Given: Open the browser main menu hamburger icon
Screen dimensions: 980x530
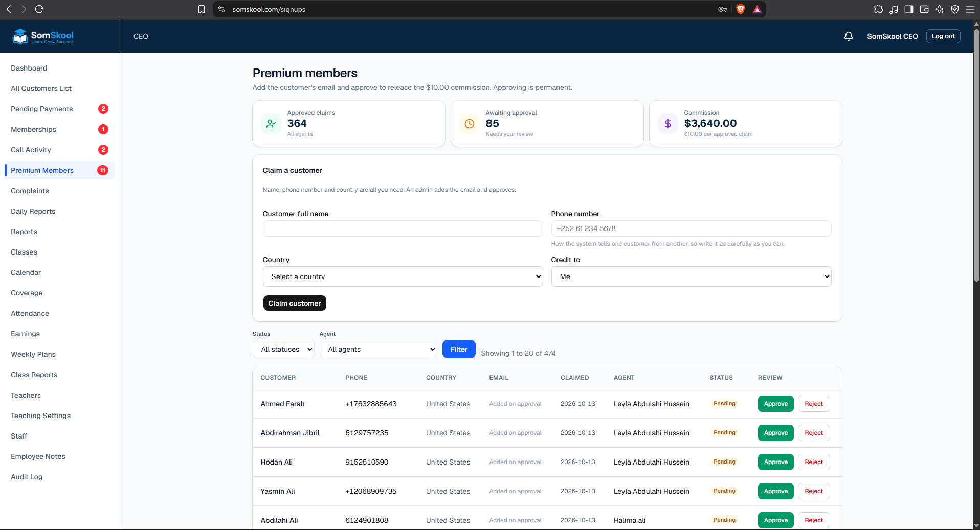Looking at the screenshot, I should (970, 9).
